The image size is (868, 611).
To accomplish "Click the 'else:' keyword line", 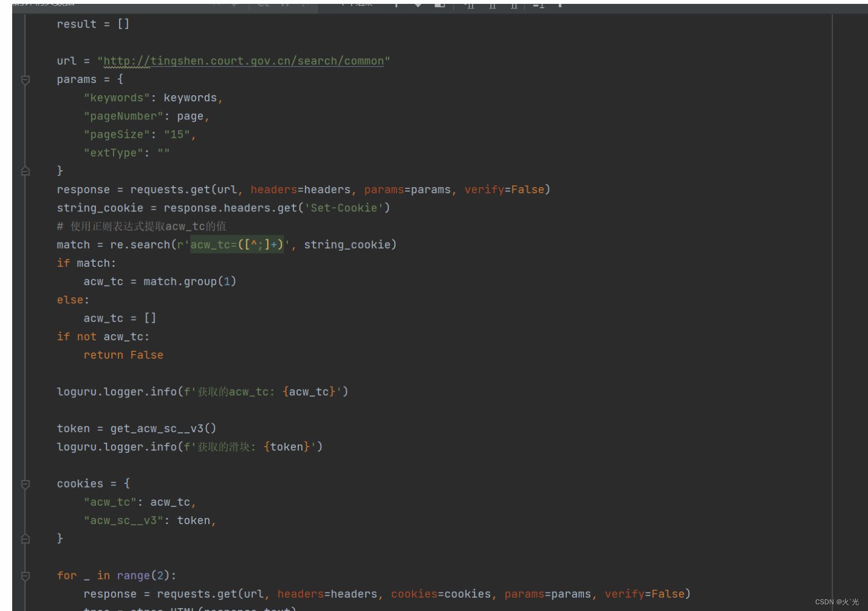I will 73,300.
